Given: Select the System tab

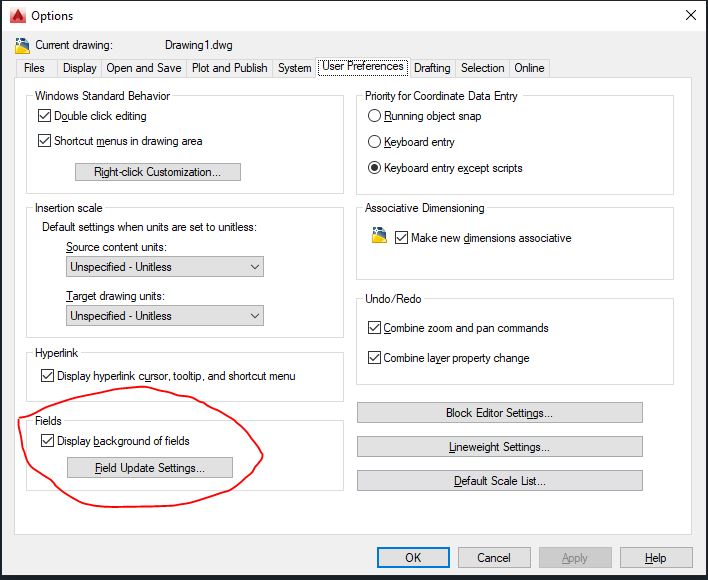Looking at the screenshot, I should click(x=294, y=68).
